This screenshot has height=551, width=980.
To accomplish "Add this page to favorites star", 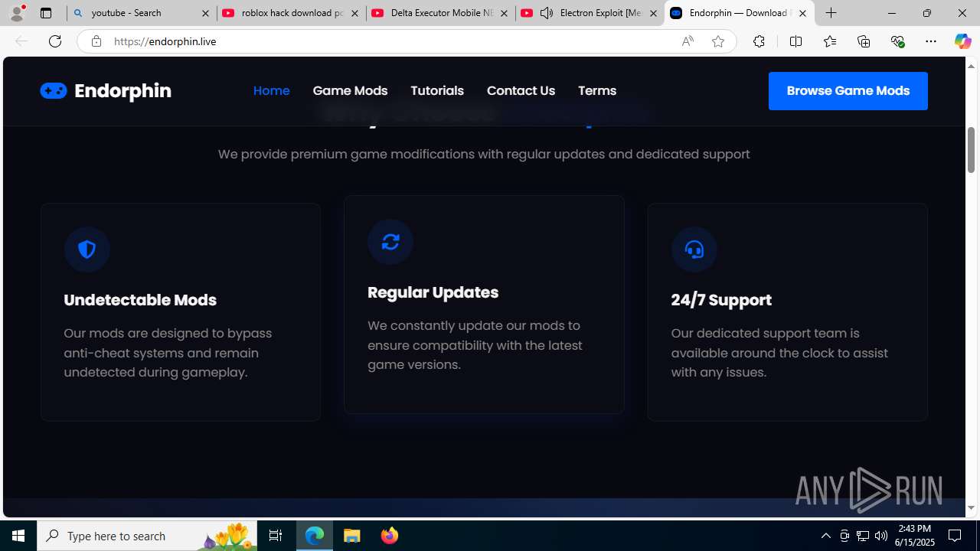I will pyautogui.click(x=717, y=41).
